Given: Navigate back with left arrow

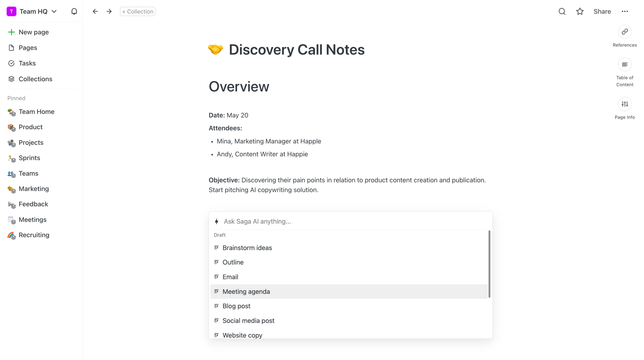Looking at the screenshot, I should [95, 11].
